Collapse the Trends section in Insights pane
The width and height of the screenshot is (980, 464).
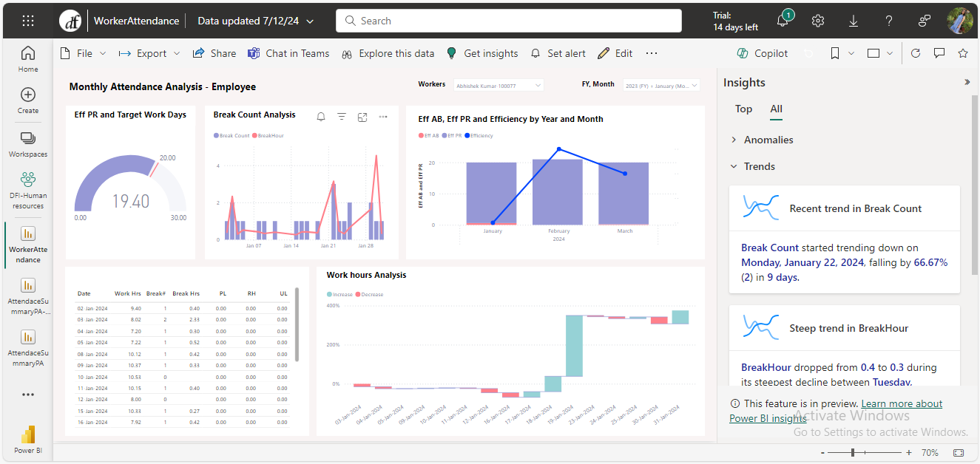(734, 166)
